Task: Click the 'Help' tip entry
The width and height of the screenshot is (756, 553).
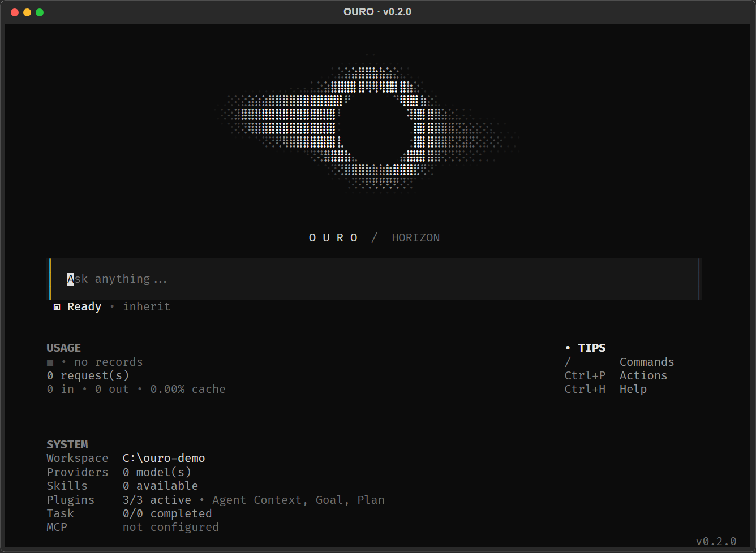Action: (633, 389)
